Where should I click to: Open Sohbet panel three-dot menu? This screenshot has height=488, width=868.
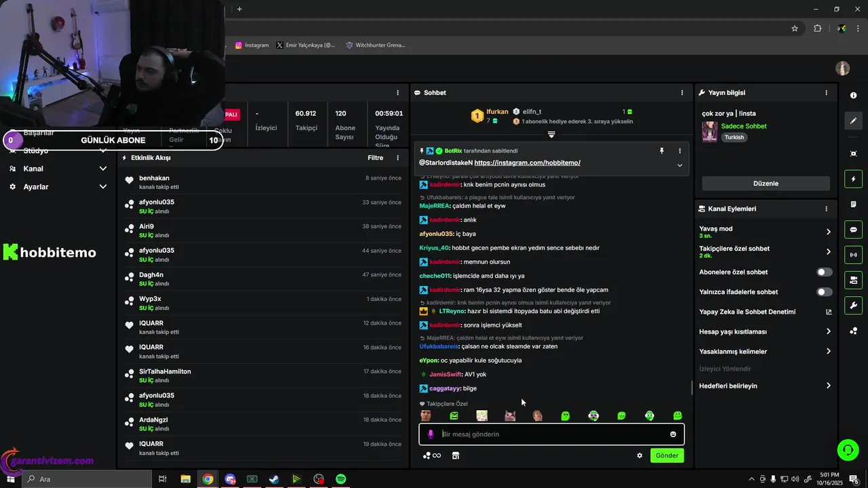click(682, 93)
